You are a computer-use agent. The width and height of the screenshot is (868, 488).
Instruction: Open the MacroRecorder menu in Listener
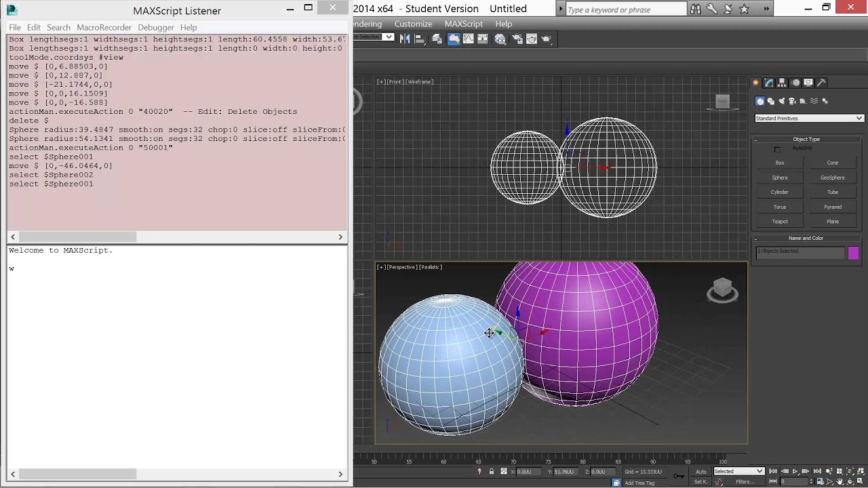click(104, 27)
